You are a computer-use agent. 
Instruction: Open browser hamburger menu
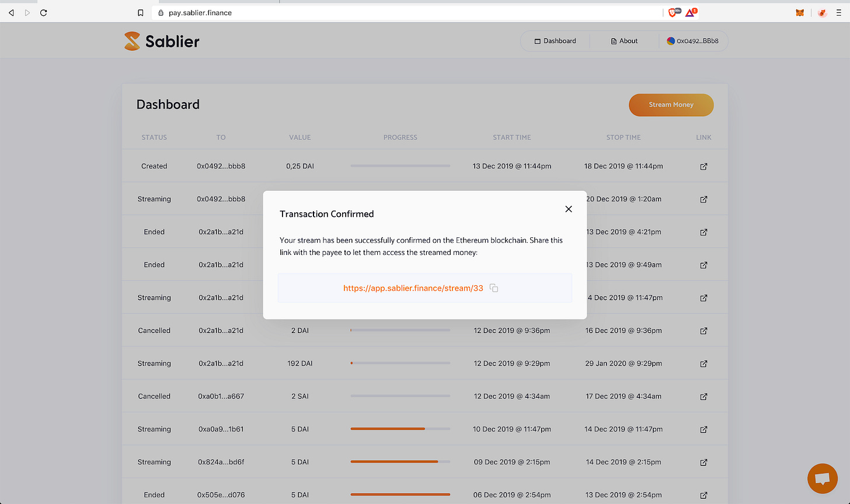tap(838, 12)
